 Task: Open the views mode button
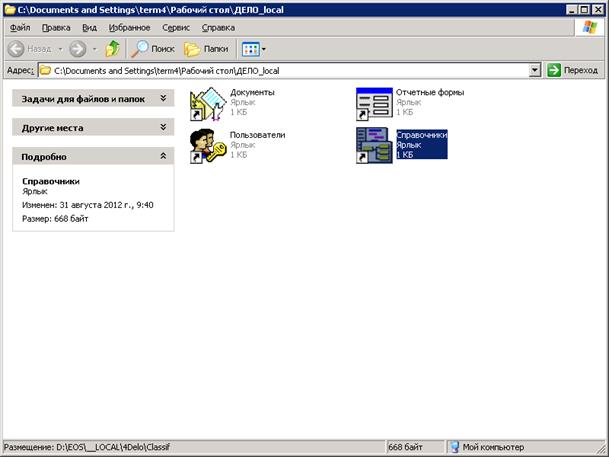[x=251, y=49]
